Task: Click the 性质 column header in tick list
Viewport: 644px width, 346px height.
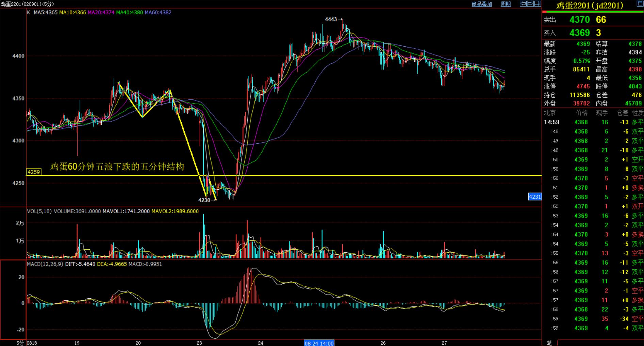Action: [638, 113]
